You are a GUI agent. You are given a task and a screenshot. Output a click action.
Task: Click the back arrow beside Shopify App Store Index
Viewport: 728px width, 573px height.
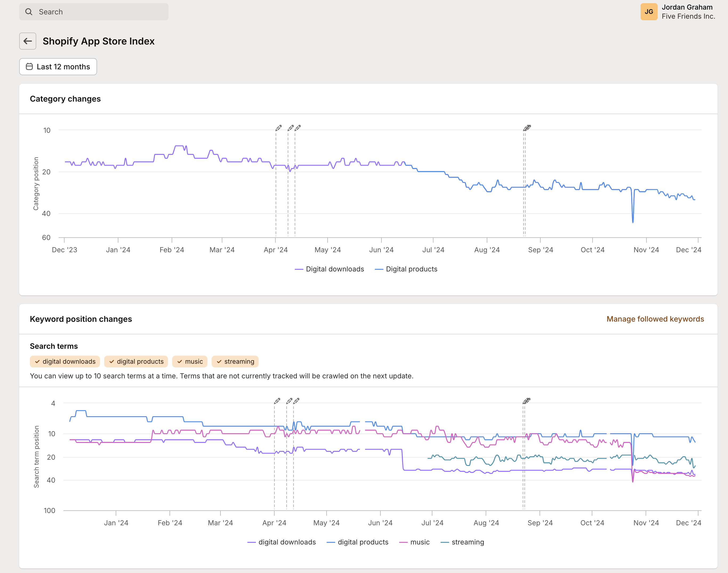point(28,41)
